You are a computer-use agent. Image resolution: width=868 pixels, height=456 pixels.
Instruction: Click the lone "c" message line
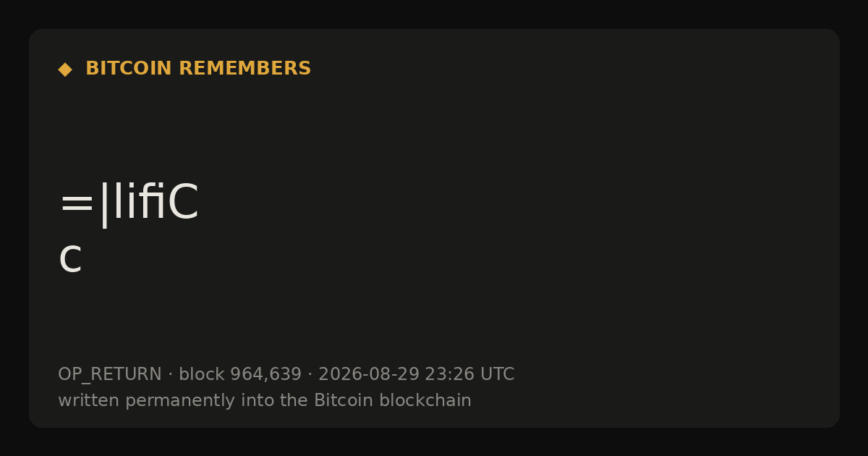[x=70, y=259]
